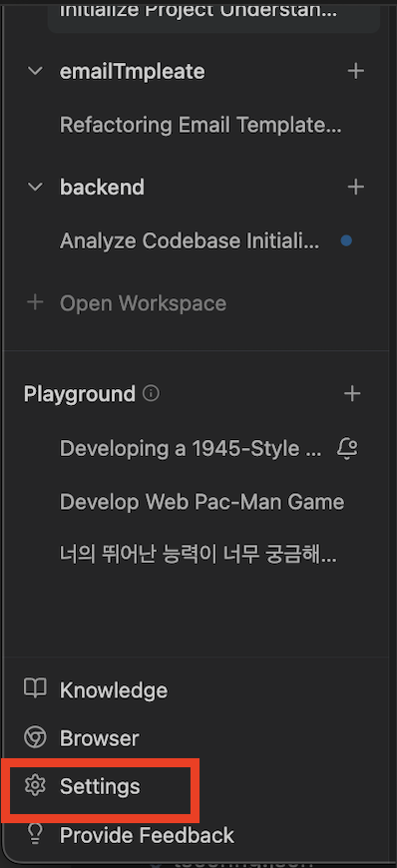397x868 pixels.
Task: Add new conversation in backend workspace
Action: click(x=355, y=188)
